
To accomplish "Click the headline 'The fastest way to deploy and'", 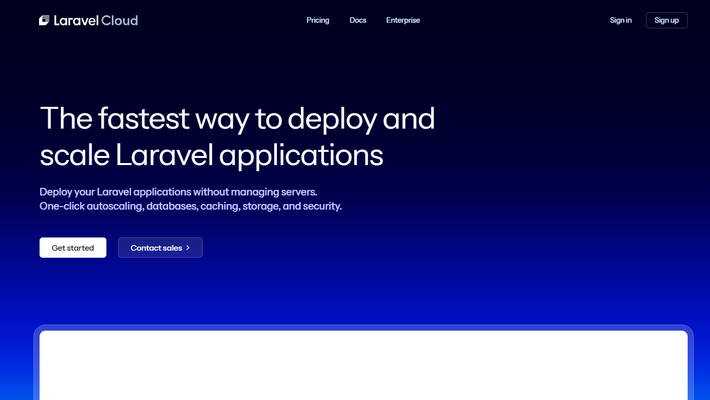I will [x=237, y=119].
